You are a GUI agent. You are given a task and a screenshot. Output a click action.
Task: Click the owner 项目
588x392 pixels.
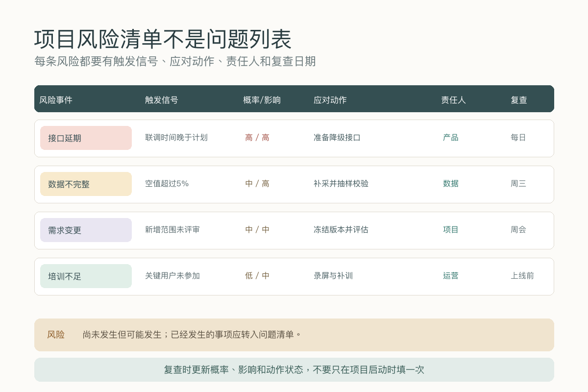point(451,230)
